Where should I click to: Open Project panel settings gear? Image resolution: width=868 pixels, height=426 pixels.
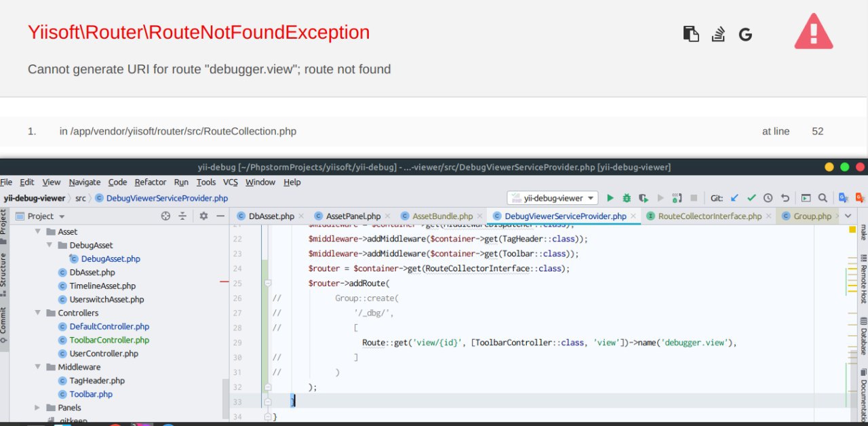(x=203, y=216)
